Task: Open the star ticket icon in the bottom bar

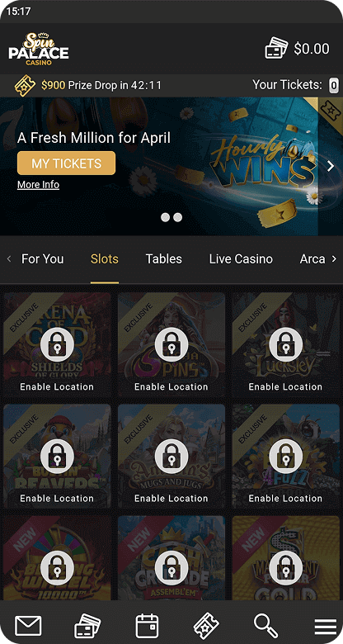Action: (x=206, y=626)
